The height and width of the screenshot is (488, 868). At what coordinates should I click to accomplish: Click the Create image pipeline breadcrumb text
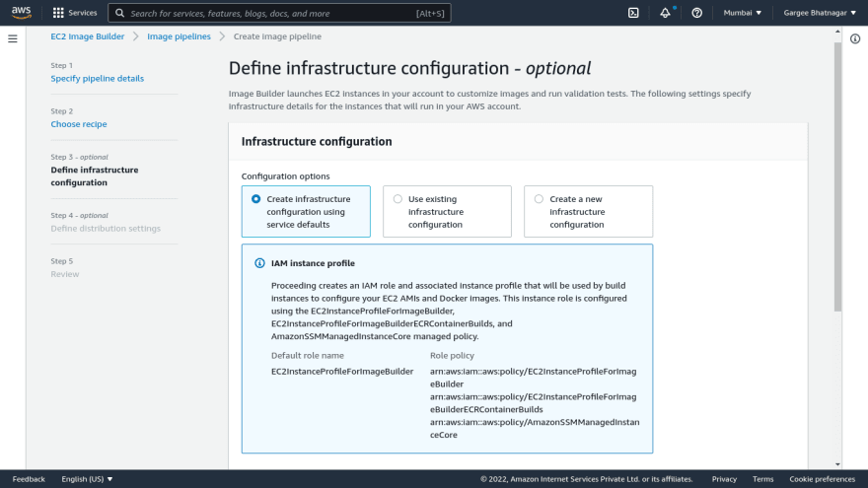(x=277, y=36)
